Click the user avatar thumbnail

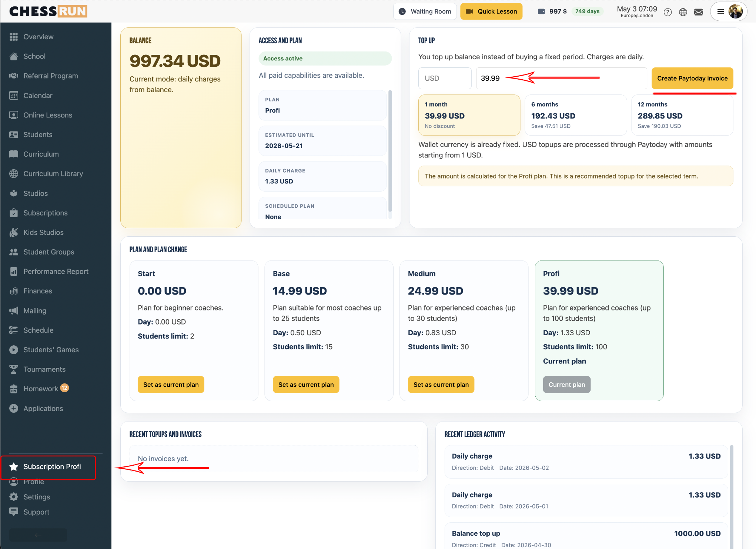click(x=736, y=11)
